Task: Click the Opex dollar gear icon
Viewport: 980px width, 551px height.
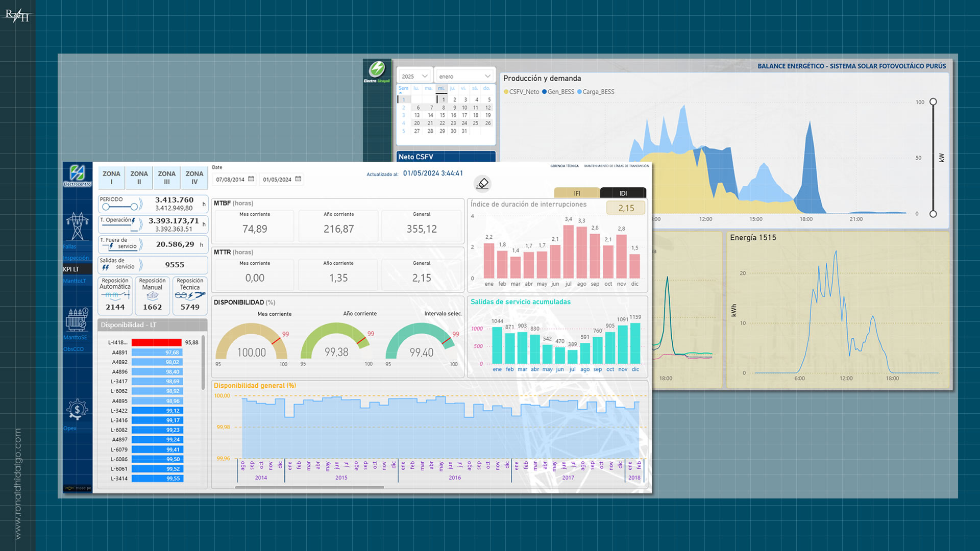Action: 77,410
